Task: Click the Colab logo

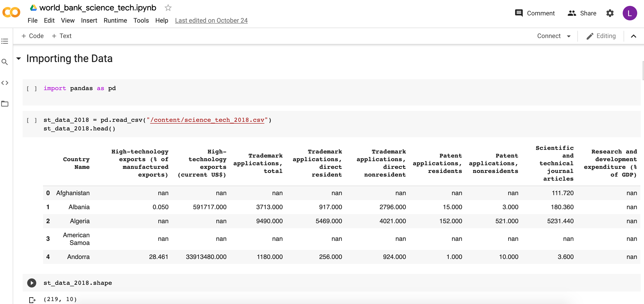Action: (11, 12)
